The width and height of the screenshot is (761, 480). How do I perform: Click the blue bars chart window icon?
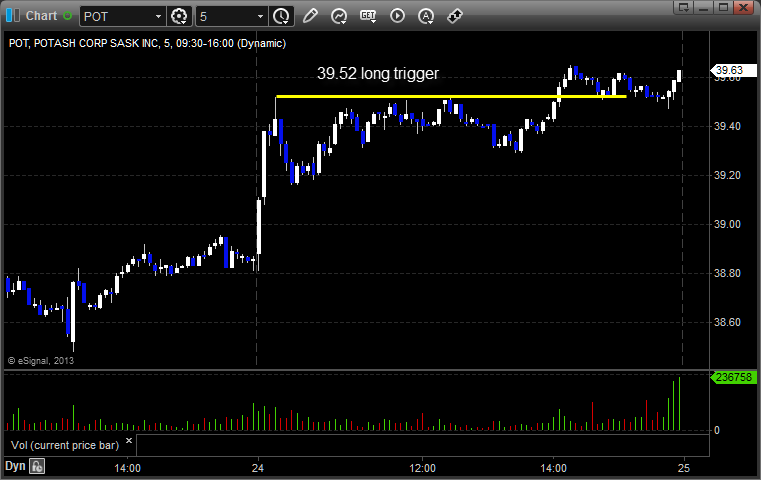coord(13,16)
